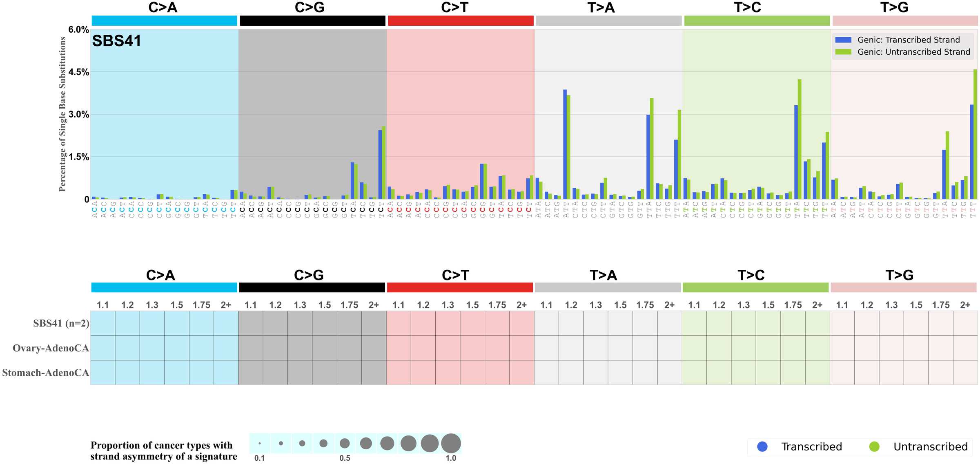Click the SBS41 signature title label
Viewport: 980px width, 464px height.
[x=116, y=41]
